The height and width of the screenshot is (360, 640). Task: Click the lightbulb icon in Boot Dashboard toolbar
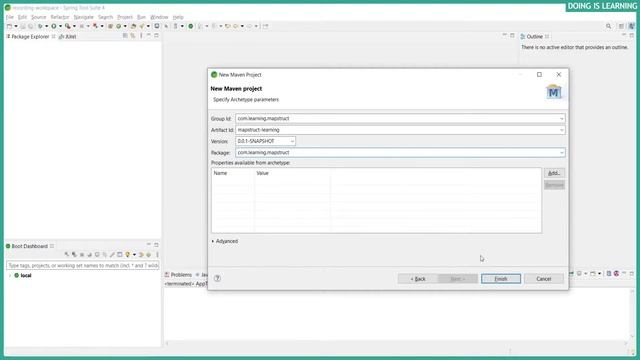click(127, 255)
